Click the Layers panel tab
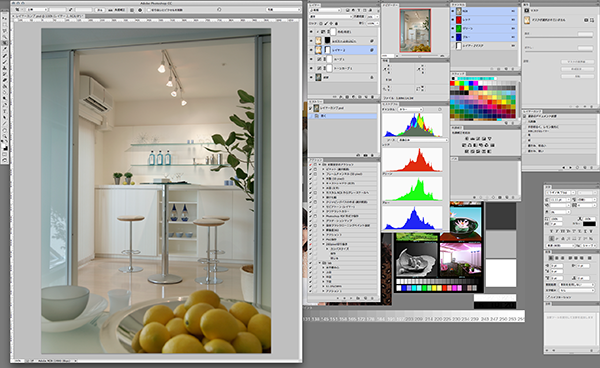600x368 pixels. point(315,5)
